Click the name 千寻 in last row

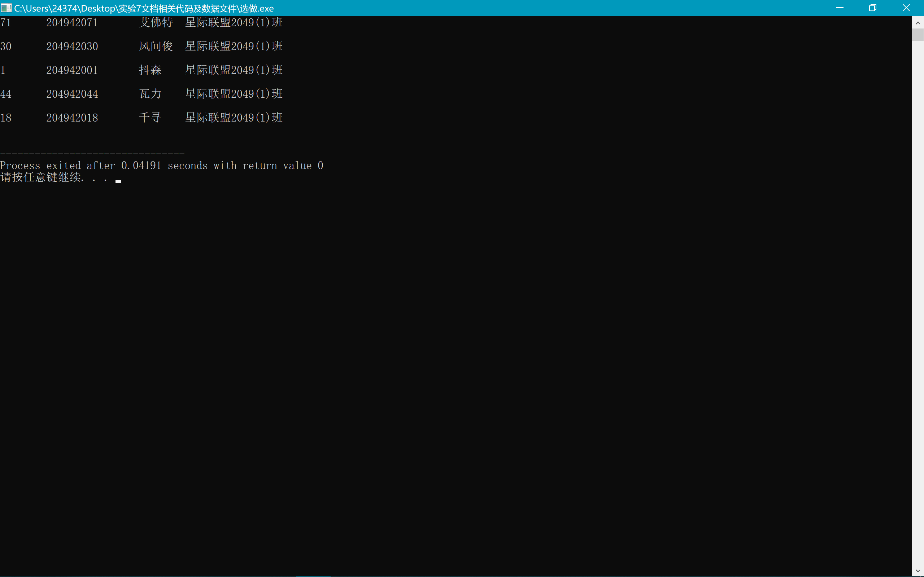150,118
